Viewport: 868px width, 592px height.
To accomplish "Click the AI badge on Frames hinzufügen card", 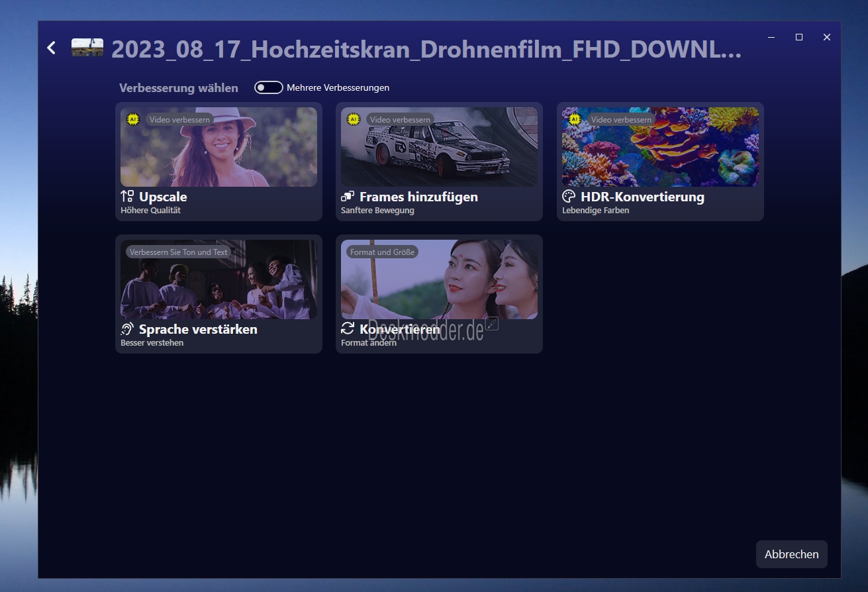I will point(354,119).
